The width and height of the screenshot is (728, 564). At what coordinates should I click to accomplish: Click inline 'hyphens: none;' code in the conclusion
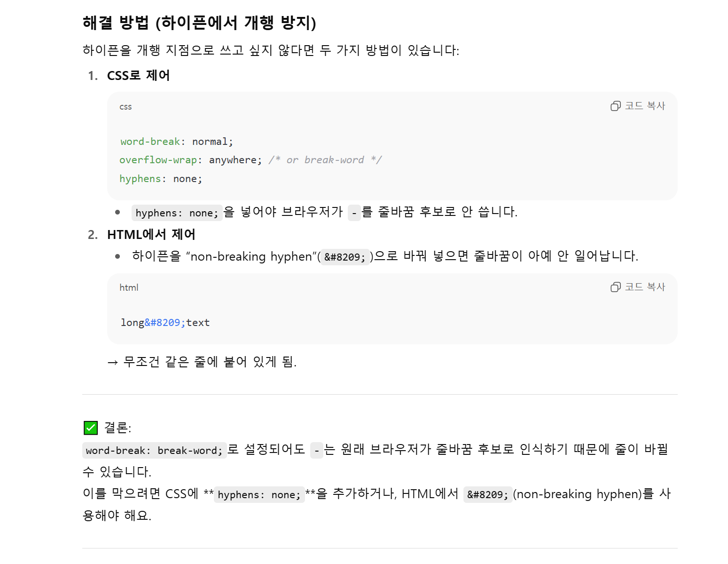(x=259, y=495)
